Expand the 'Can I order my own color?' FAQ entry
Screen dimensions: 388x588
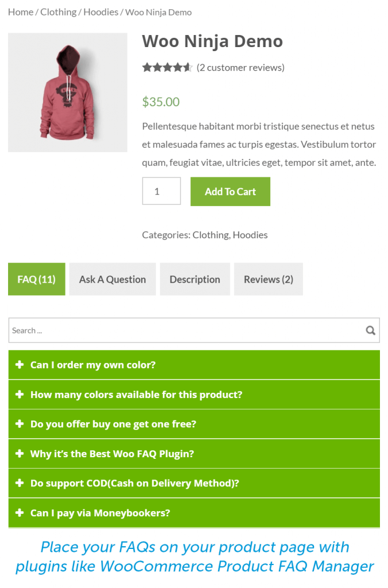92,365
